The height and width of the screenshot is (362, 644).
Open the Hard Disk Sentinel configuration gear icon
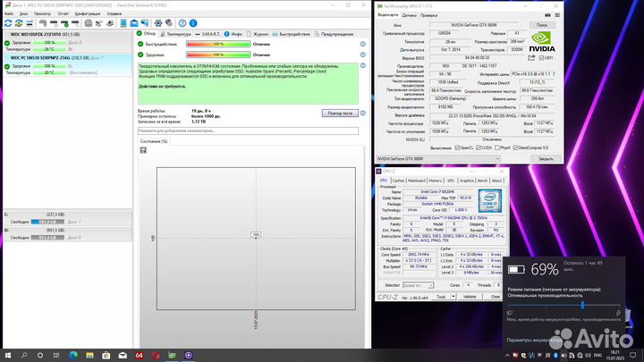(158, 23)
